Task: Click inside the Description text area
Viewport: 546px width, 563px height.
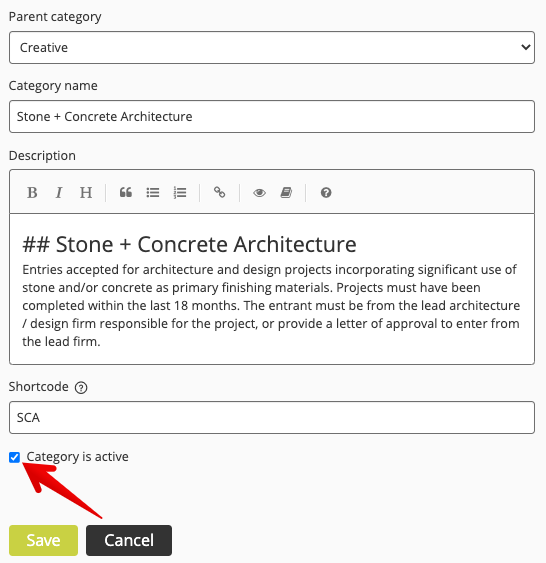Action: point(272,289)
